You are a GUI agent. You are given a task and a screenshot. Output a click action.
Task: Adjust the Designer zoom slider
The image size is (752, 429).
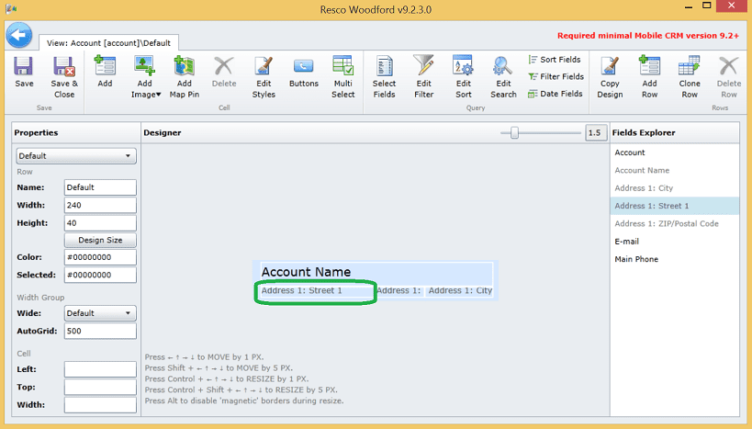click(515, 132)
